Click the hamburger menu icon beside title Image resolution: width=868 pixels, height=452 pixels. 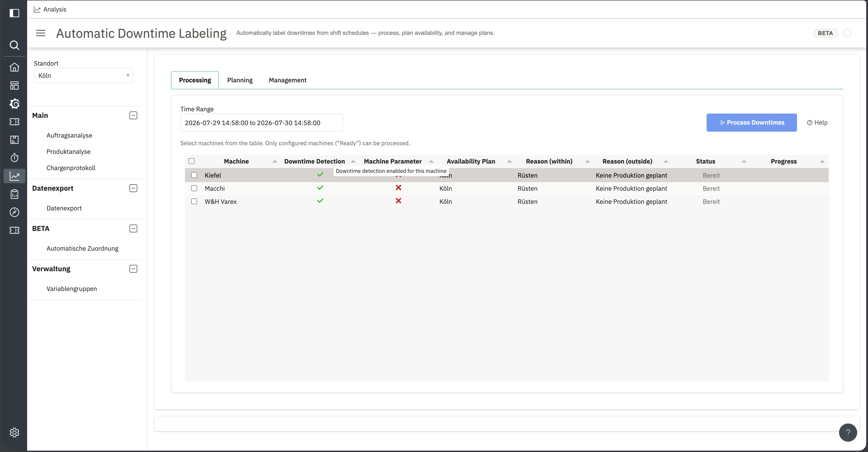[x=41, y=33]
